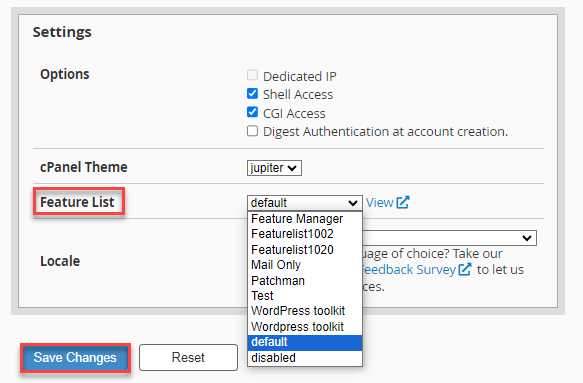
Task: Select Patchman from the feature list
Action: [x=305, y=280]
